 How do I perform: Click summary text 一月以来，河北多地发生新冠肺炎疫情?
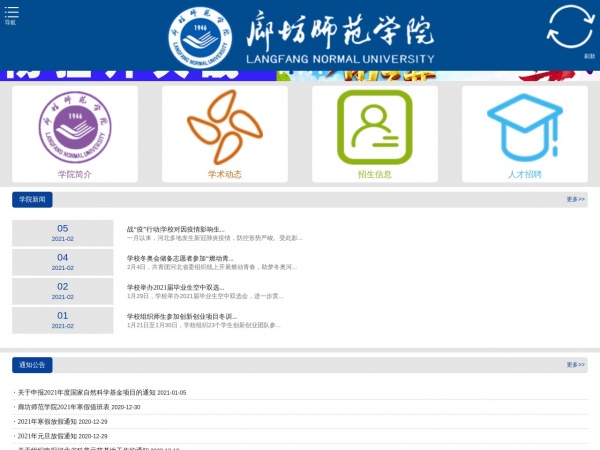pos(214,238)
